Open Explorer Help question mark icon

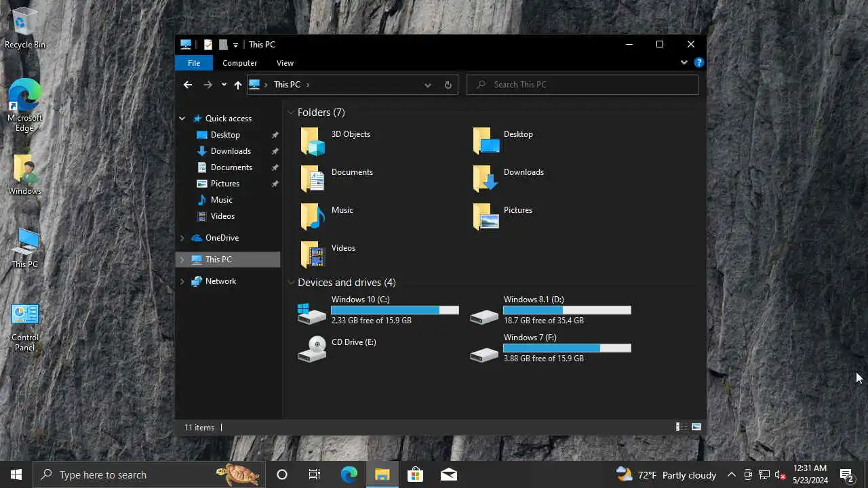[x=699, y=62]
